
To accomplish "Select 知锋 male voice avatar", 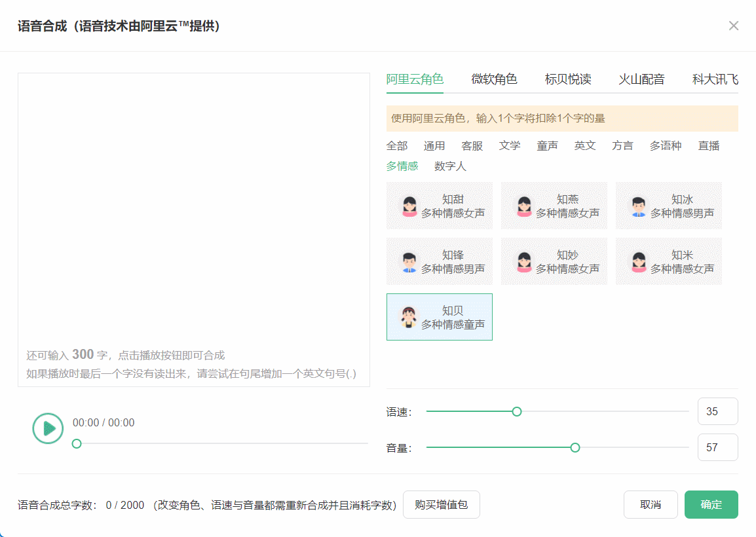I will (409, 262).
